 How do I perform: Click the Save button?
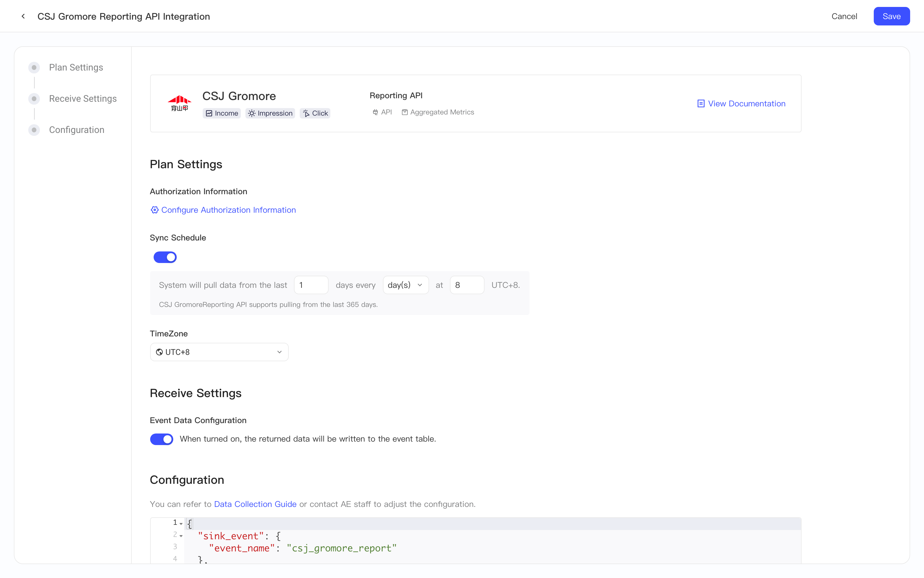pyautogui.click(x=892, y=16)
